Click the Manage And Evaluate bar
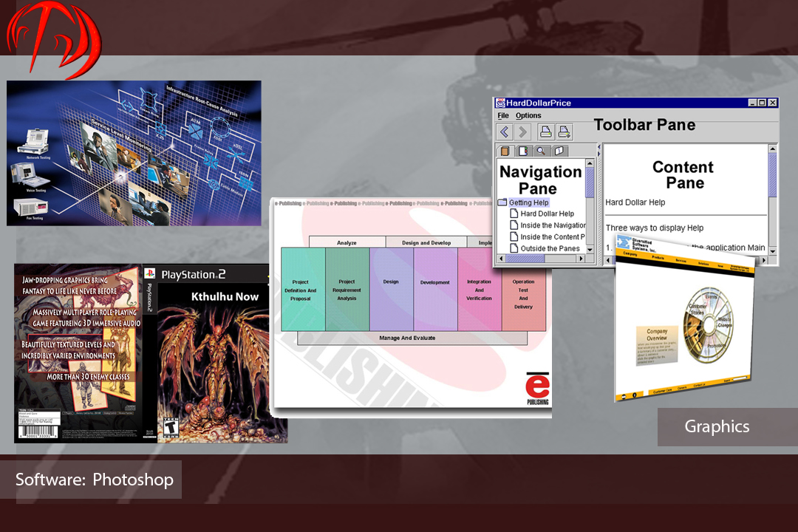798x532 pixels. click(x=412, y=338)
